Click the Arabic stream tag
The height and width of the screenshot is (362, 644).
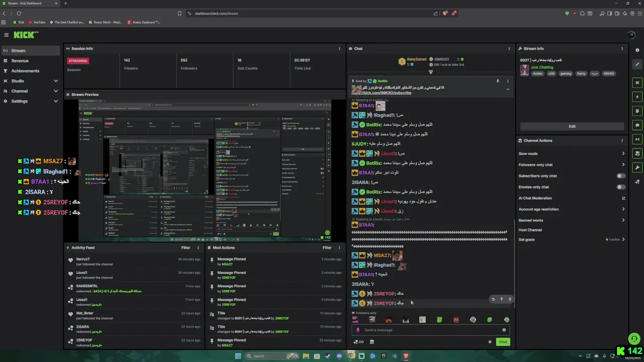tap(538, 73)
